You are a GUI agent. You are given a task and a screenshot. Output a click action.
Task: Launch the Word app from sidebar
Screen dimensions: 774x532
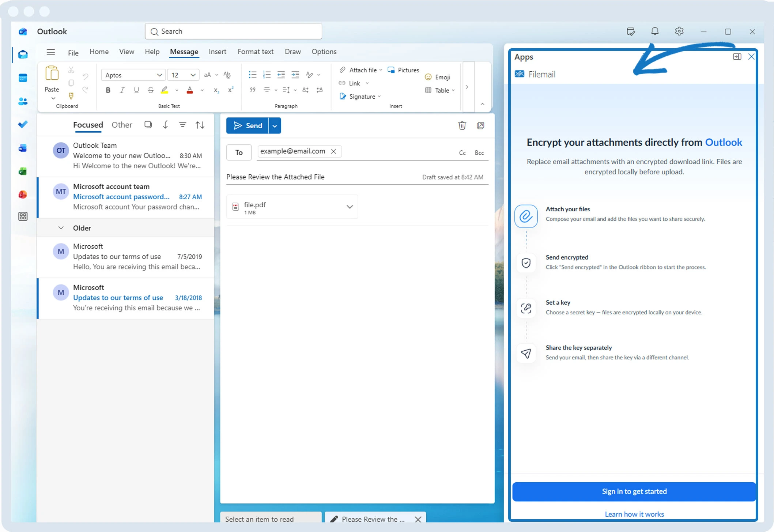(23, 148)
